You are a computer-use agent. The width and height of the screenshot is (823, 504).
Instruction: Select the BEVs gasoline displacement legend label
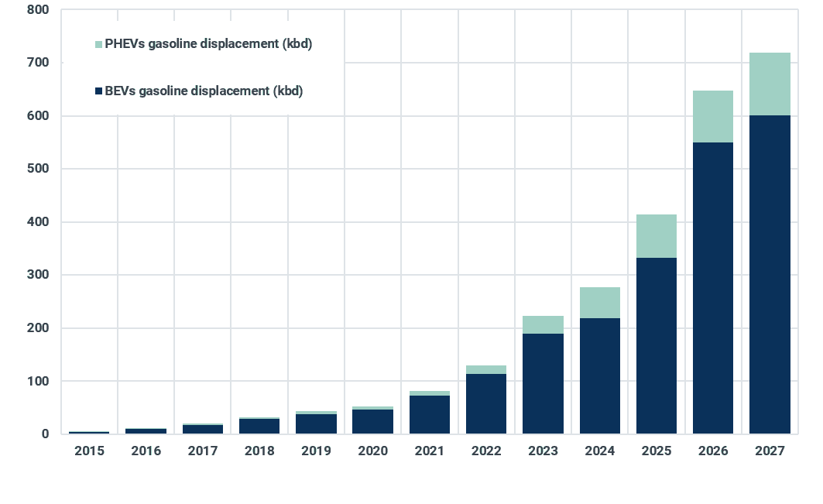pyautogui.click(x=204, y=91)
